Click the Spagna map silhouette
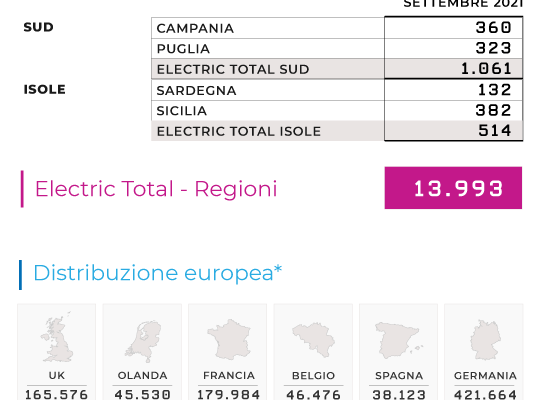 399,340
